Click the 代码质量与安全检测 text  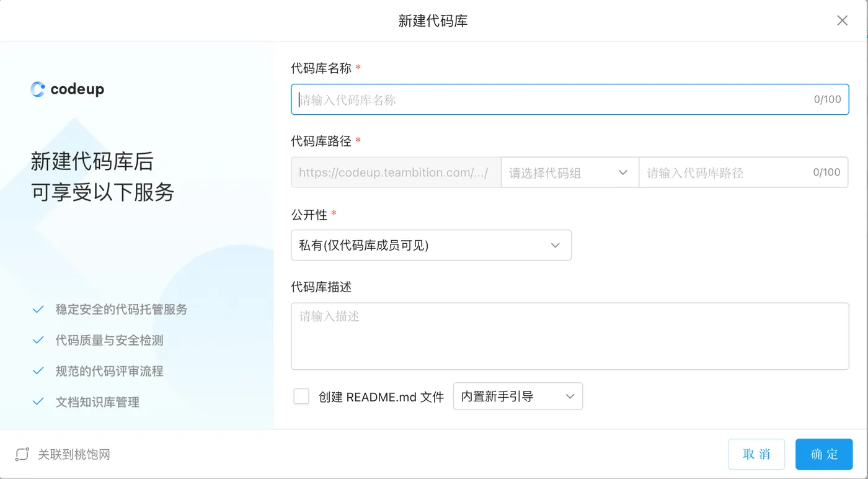109,340
